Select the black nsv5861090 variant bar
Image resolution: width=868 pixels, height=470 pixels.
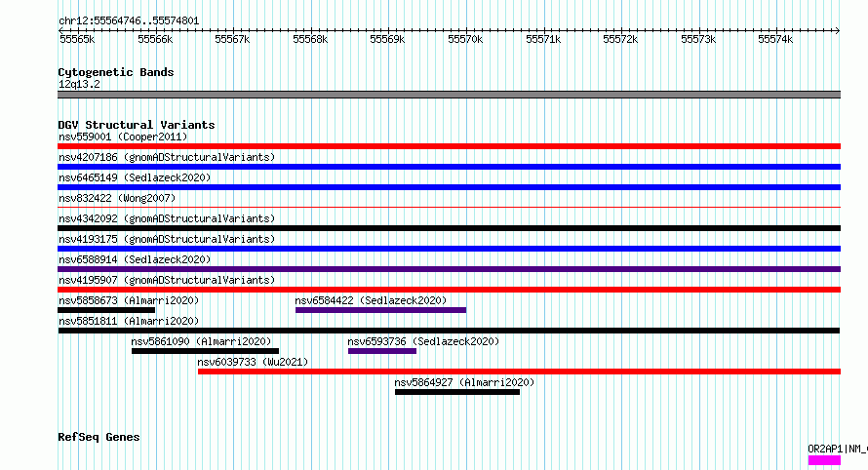point(206,351)
